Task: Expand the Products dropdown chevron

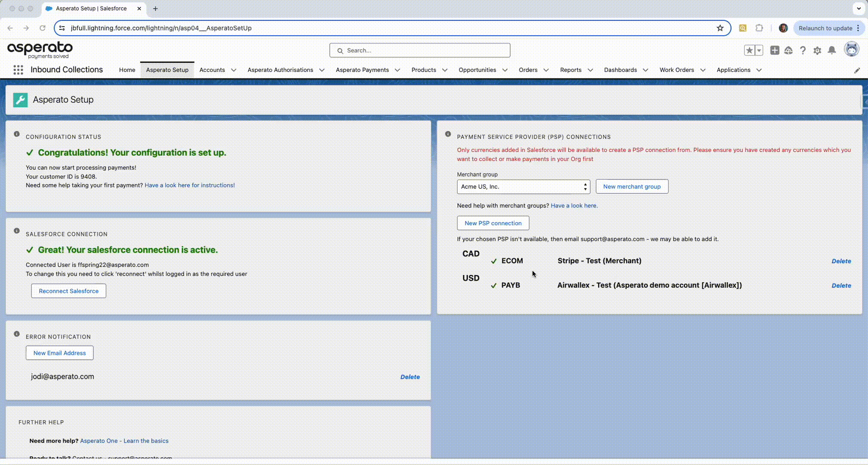Action: click(445, 70)
